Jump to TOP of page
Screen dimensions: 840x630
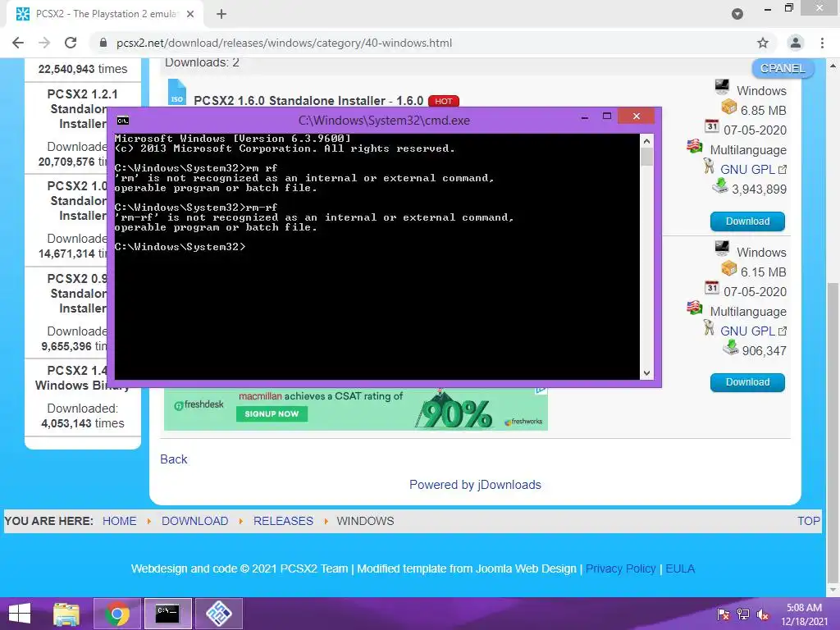pyautogui.click(x=808, y=521)
